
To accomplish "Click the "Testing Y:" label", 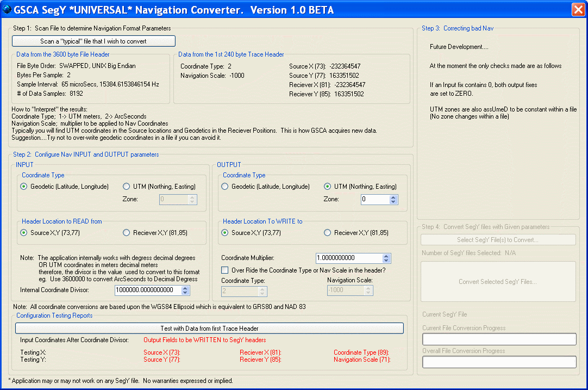I will pyautogui.click(x=33, y=360).
